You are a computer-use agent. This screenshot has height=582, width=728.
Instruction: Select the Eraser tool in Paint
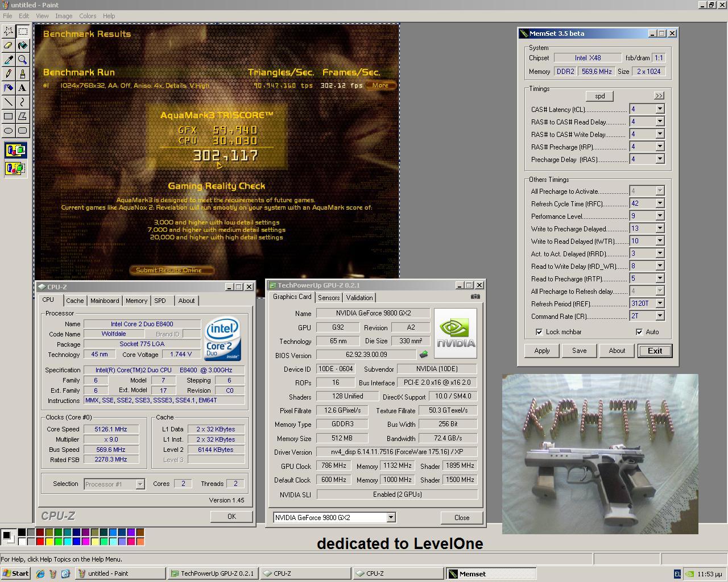[x=9, y=45]
